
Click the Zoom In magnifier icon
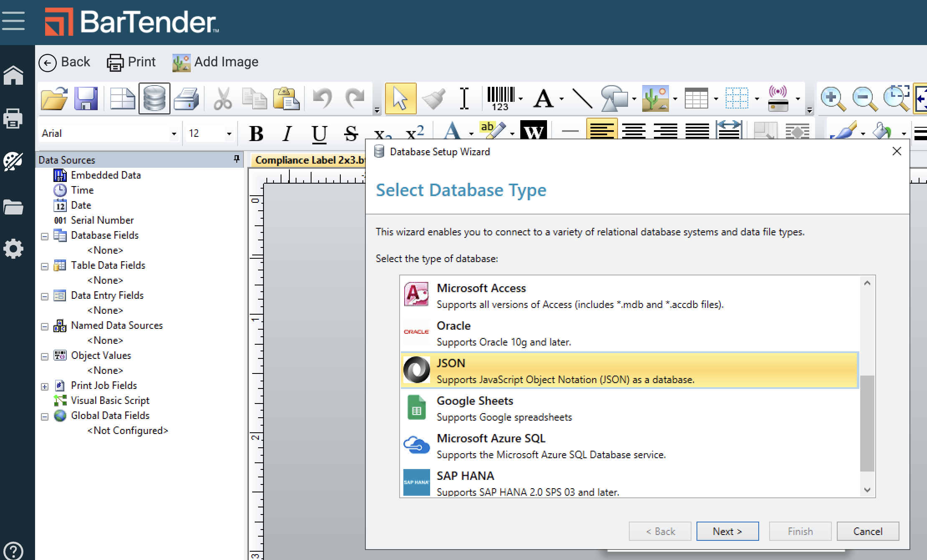coord(832,98)
